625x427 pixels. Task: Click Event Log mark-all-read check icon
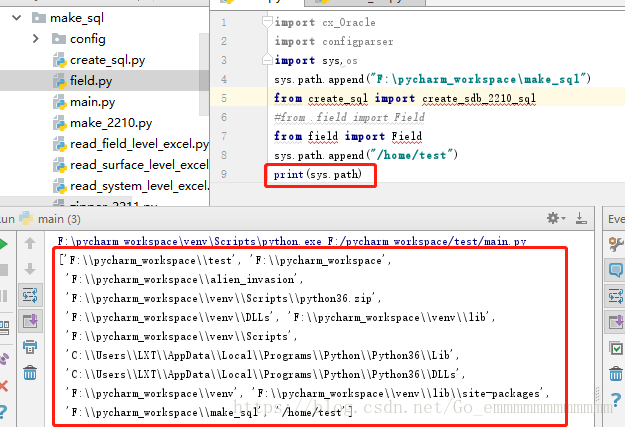[616, 349]
